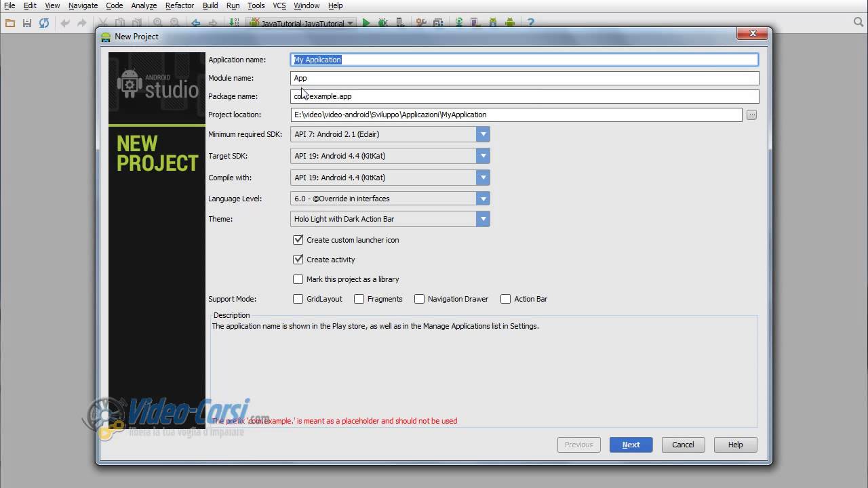This screenshot has height=488, width=868.
Task: Click the Project Structure icon
Action: click(x=438, y=22)
